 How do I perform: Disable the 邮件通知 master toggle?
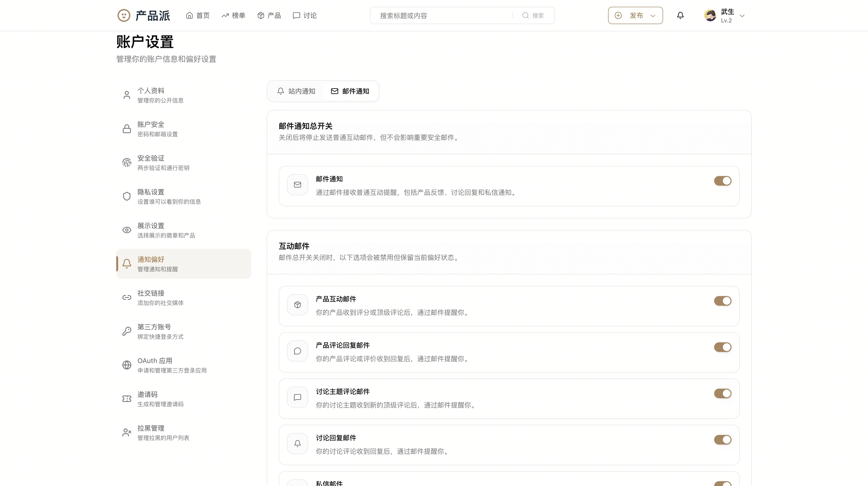(x=722, y=181)
